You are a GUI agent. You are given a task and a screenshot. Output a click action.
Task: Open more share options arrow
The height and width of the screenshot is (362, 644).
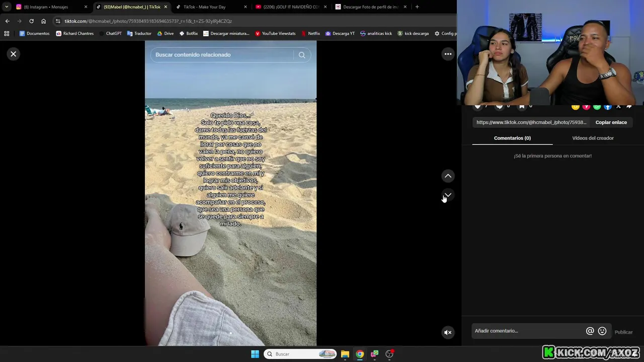tap(629, 107)
